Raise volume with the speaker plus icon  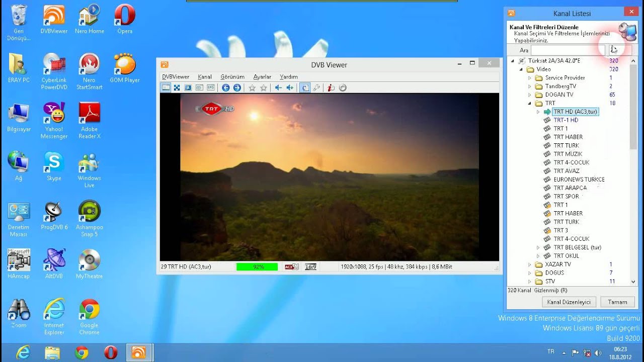pyautogui.click(x=290, y=87)
